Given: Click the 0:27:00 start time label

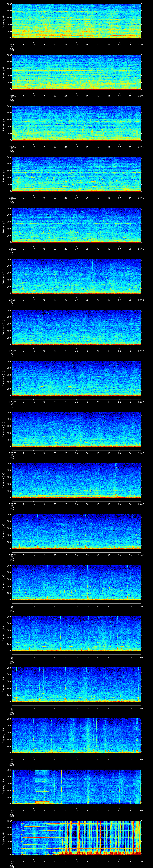Looking at the screenshot, I should pos(12,402).
